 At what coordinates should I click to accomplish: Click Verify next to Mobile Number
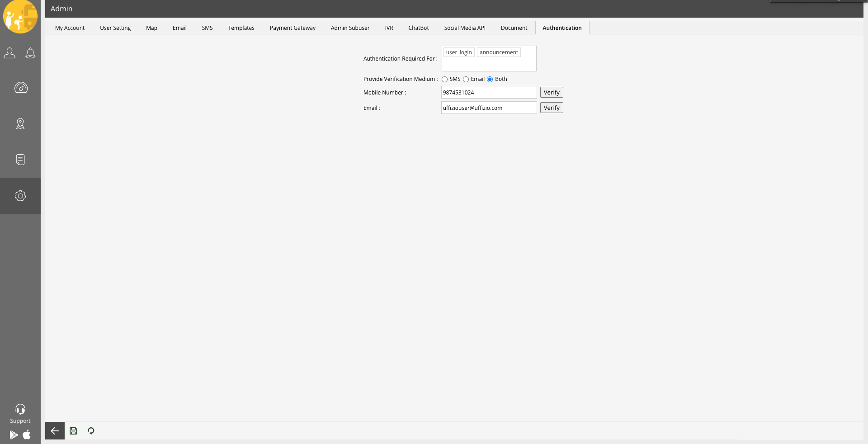pyautogui.click(x=551, y=93)
